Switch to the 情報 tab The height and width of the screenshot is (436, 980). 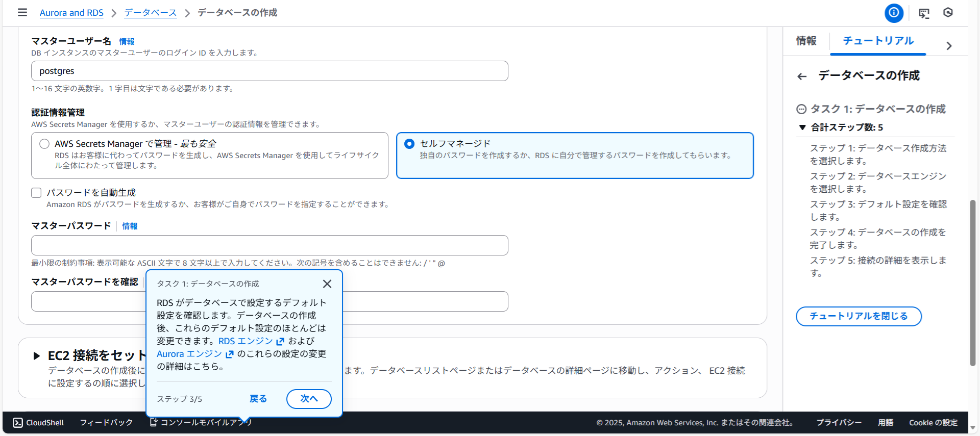pos(806,41)
